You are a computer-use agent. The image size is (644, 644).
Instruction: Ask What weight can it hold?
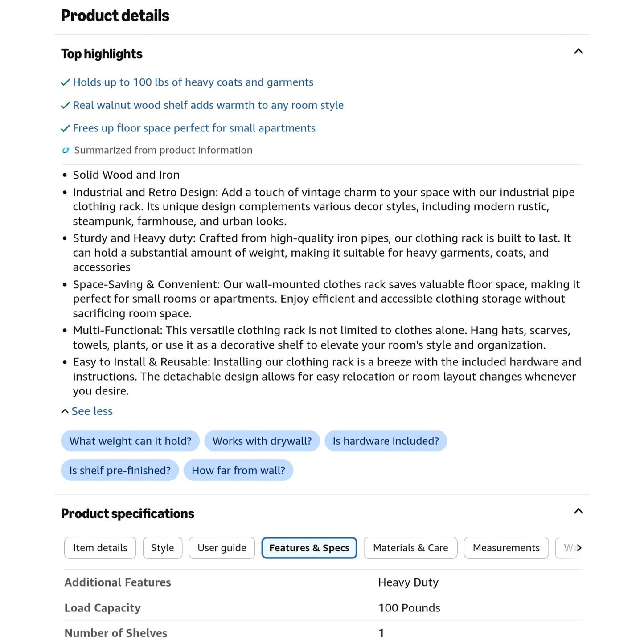click(x=130, y=441)
